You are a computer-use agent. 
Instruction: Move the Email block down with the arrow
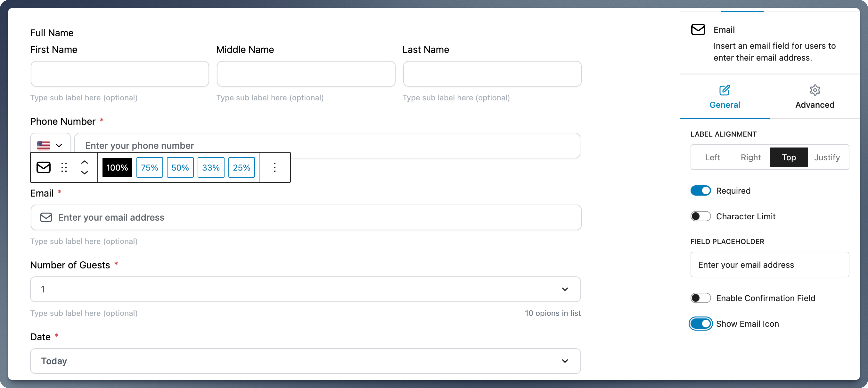tap(85, 173)
